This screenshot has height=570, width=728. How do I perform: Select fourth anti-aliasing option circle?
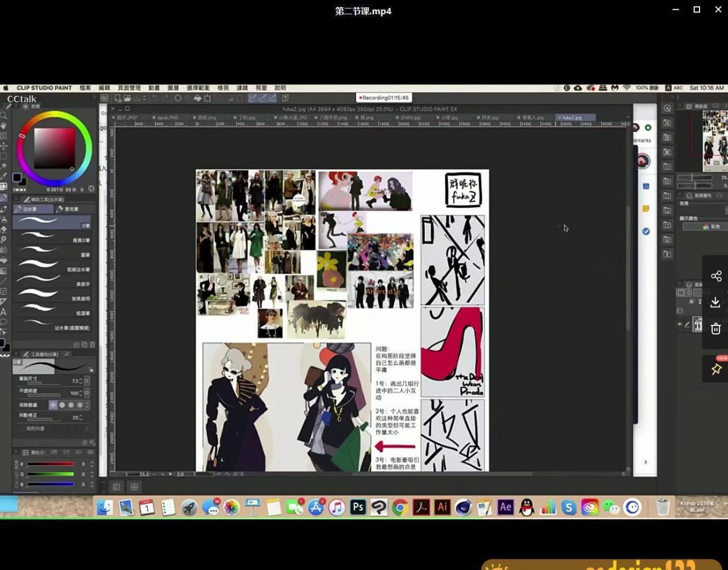pyautogui.click(x=80, y=405)
